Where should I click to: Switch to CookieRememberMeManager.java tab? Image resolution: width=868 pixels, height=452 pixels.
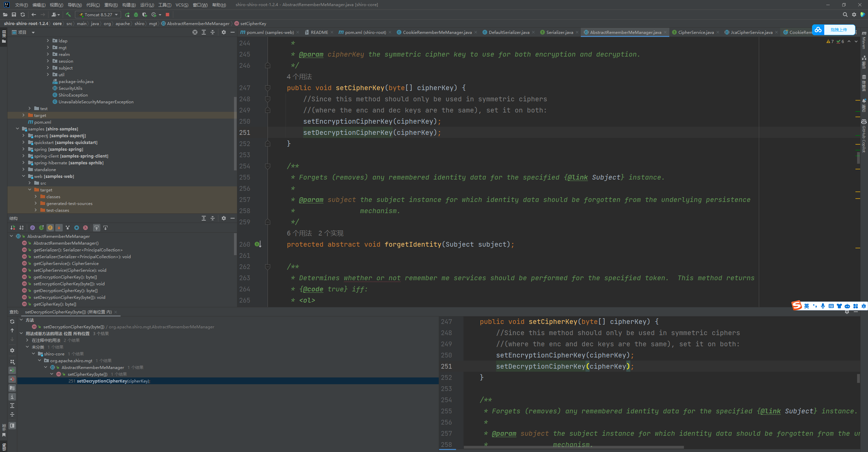point(437,32)
